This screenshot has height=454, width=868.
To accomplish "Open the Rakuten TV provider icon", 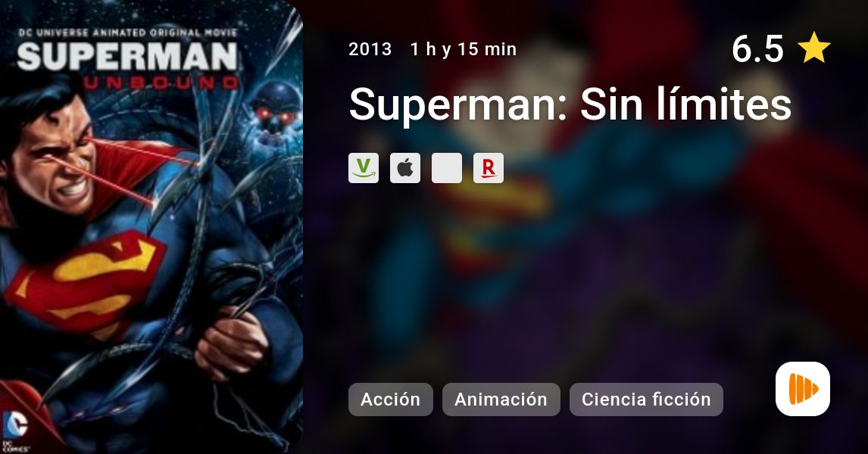I will click(489, 168).
